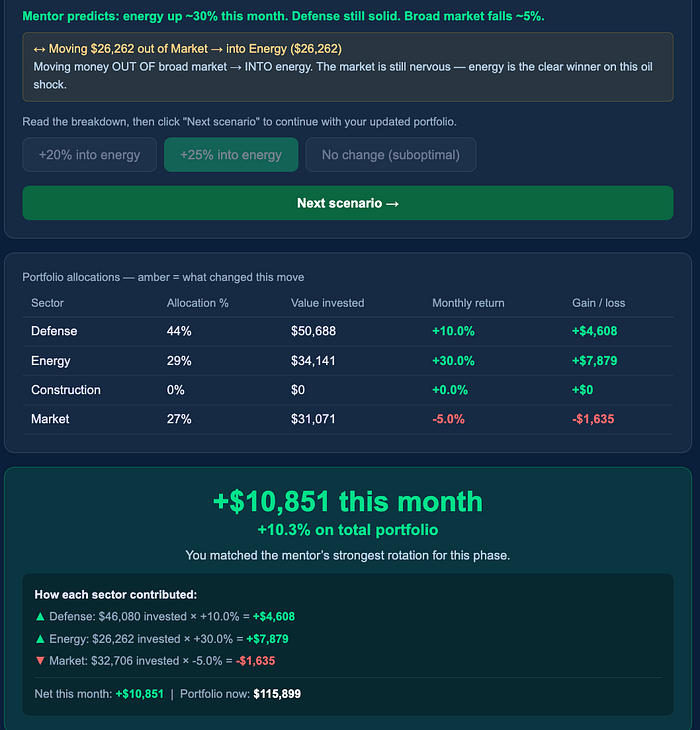Click the 'Allocation %' column header
Screen dimensions: 700x730
(197, 303)
